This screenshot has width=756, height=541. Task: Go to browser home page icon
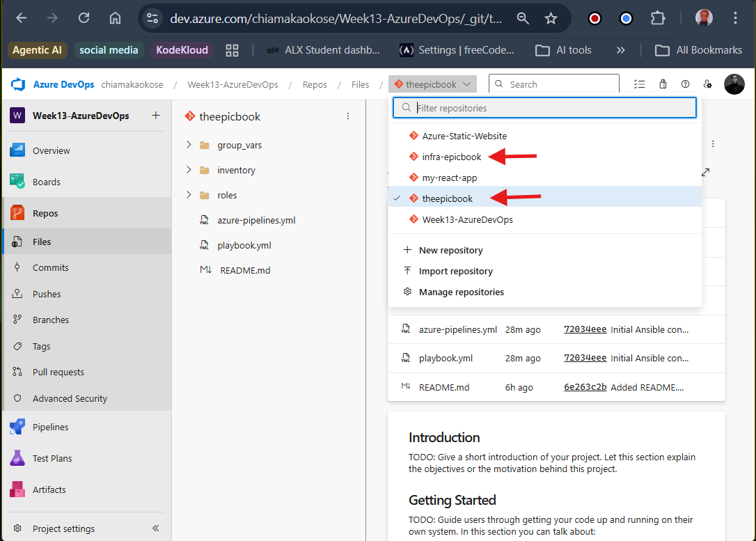(x=115, y=18)
